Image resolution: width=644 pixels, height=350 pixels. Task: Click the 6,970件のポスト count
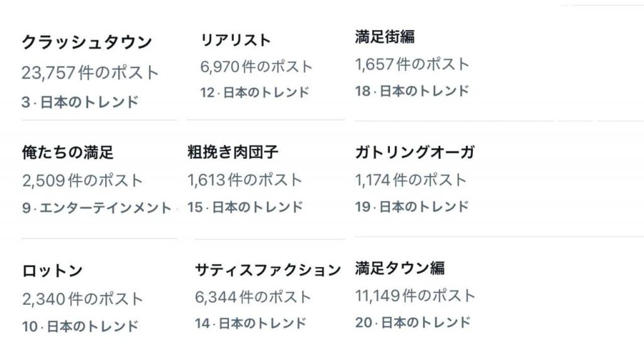(257, 67)
